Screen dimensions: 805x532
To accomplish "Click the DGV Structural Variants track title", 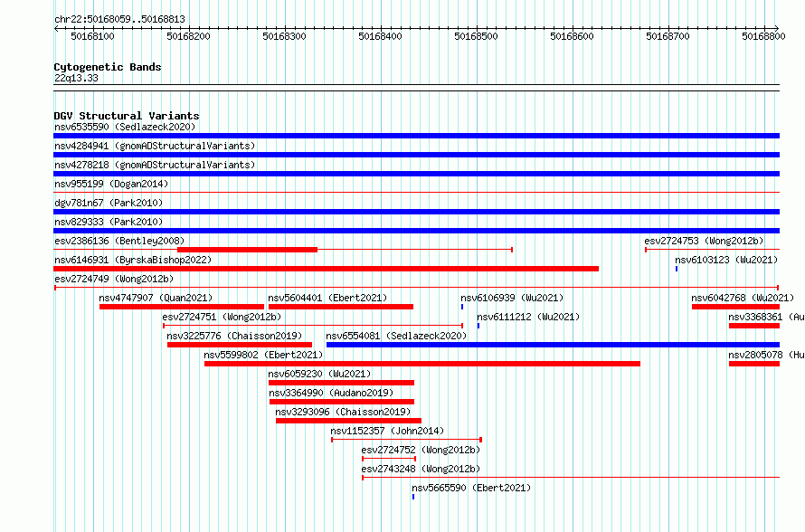I will point(127,116).
